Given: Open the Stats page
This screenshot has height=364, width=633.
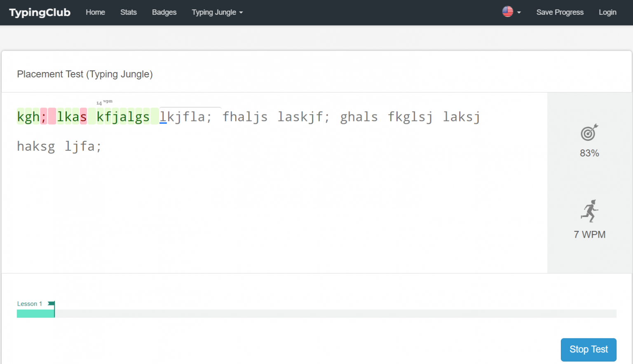Looking at the screenshot, I should pyautogui.click(x=128, y=12).
